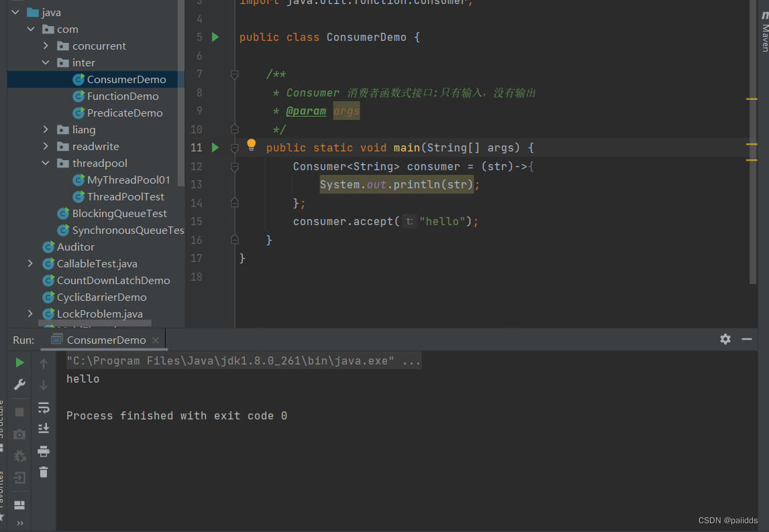Open the PredicateDemo class file

point(125,113)
